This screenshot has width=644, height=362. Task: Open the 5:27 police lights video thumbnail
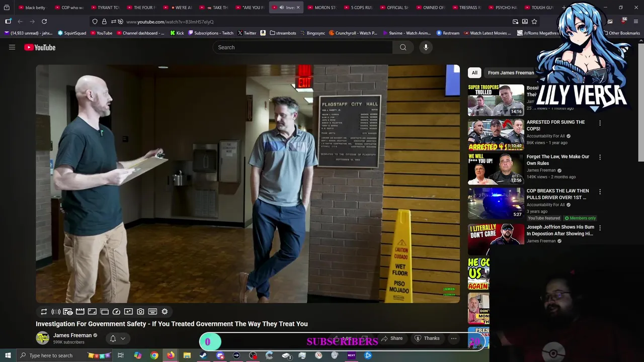496,203
